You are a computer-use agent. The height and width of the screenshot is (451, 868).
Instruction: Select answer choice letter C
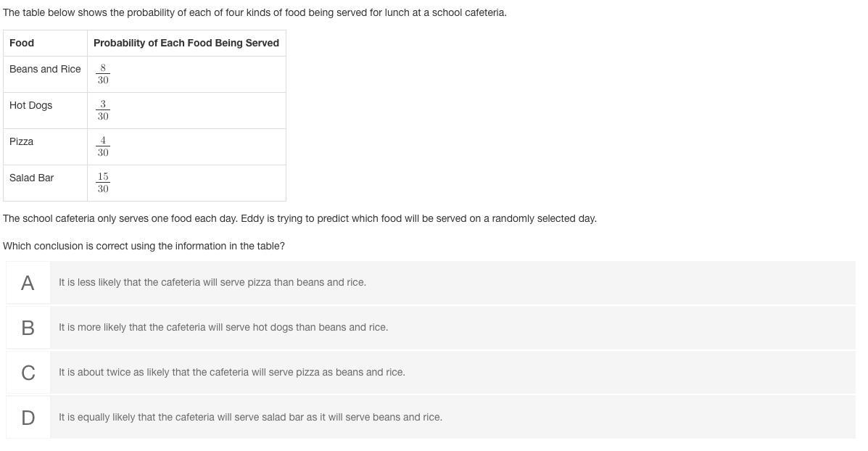tap(28, 373)
